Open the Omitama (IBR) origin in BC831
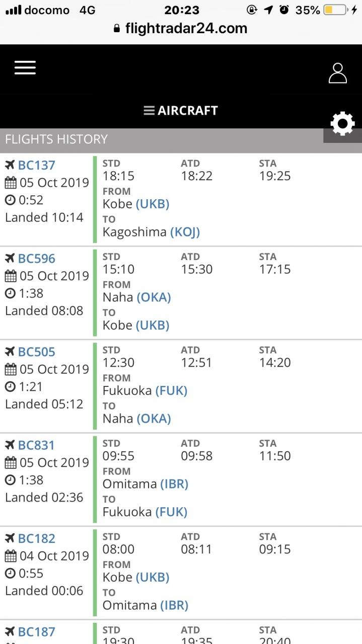Image resolution: width=362 pixels, height=644 pixels. pos(145,484)
